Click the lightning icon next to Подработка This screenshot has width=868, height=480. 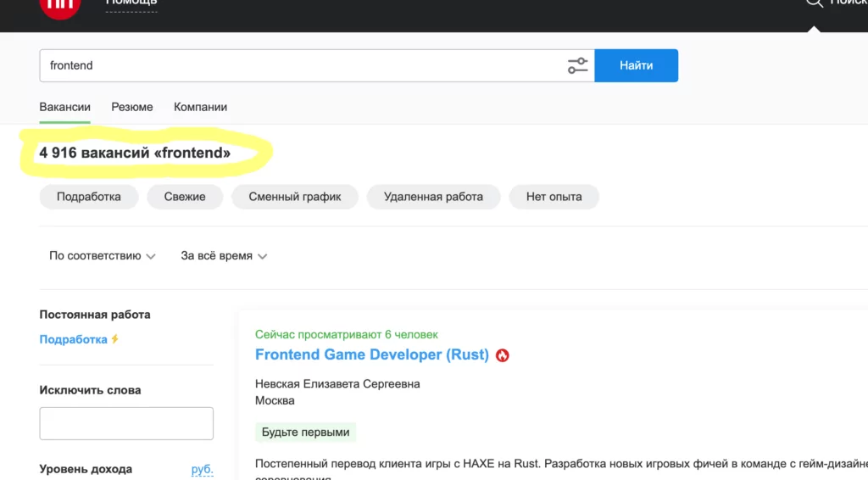point(115,339)
